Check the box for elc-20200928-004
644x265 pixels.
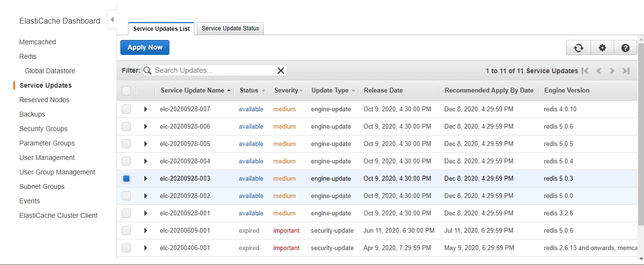126,161
